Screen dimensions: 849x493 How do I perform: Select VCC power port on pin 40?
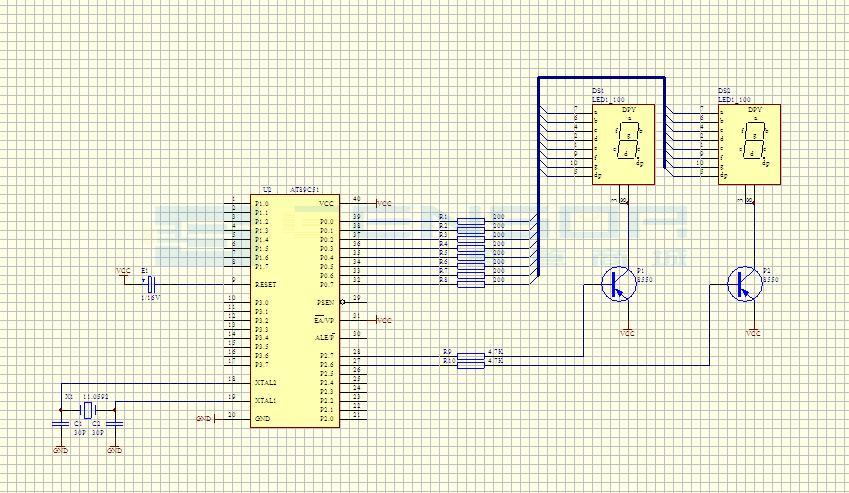click(x=383, y=204)
